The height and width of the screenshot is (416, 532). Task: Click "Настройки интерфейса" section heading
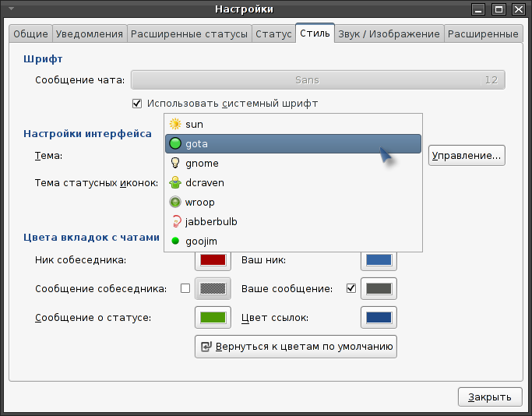click(x=87, y=134)
